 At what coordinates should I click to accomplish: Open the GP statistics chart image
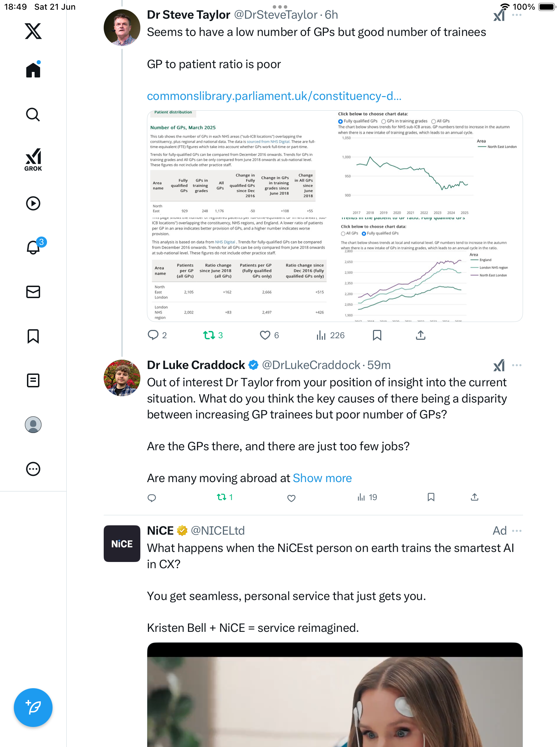[x=335, y=216]
